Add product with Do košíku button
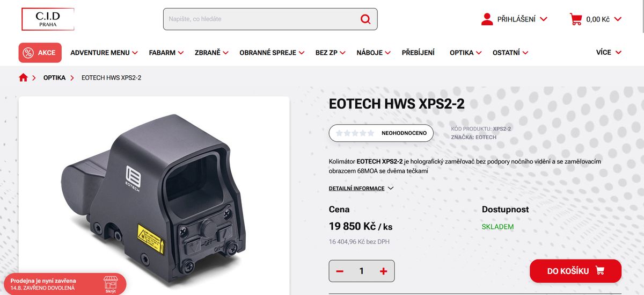 [x=575, y=271]
